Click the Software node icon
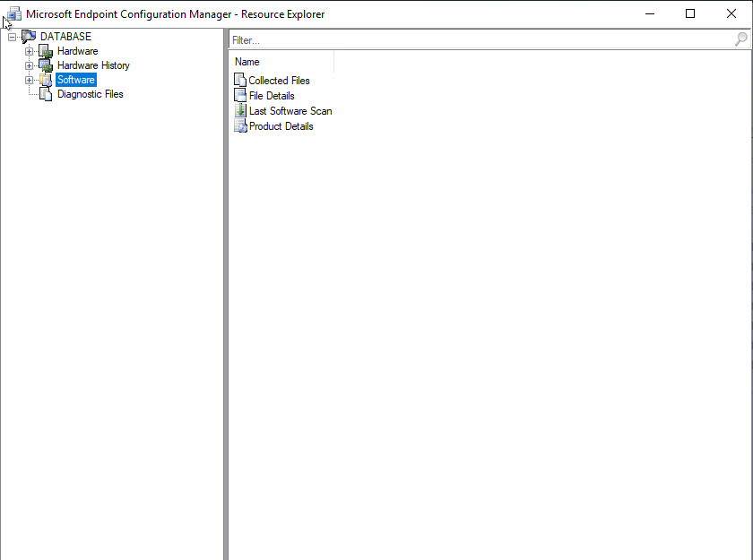Screen dimensions: 753x560 pos(46,80)
